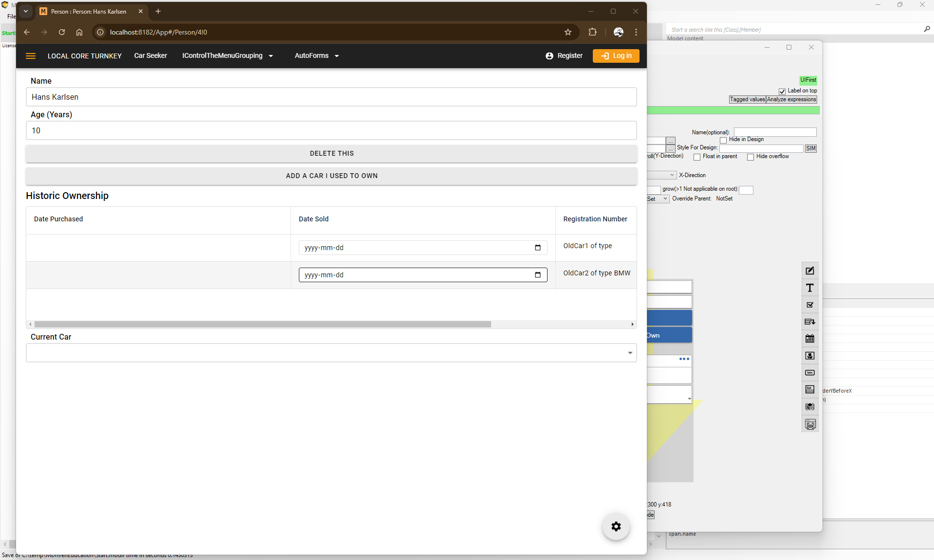Select the date picker calendar tool
The width and height of the screenshot is (934, 560).
click(810, 339)
